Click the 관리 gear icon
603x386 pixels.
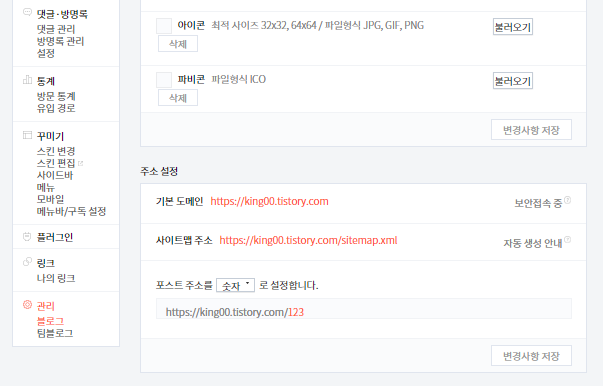click(x=27, y=304)
